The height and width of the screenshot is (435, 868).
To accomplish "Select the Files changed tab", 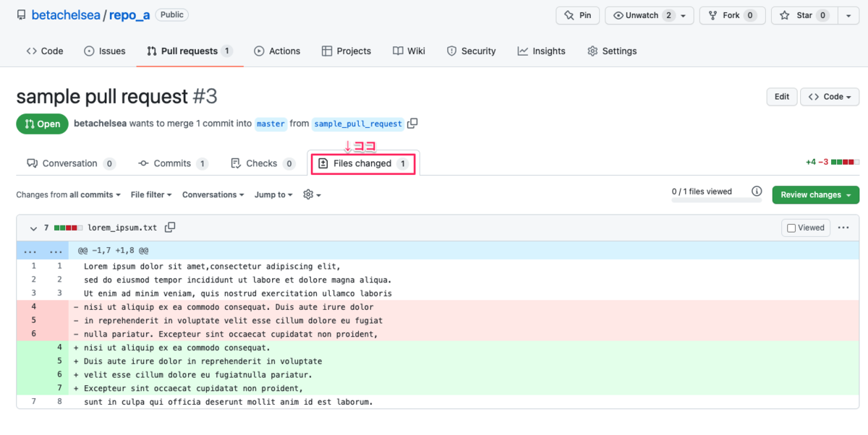I will click(363, 164).
